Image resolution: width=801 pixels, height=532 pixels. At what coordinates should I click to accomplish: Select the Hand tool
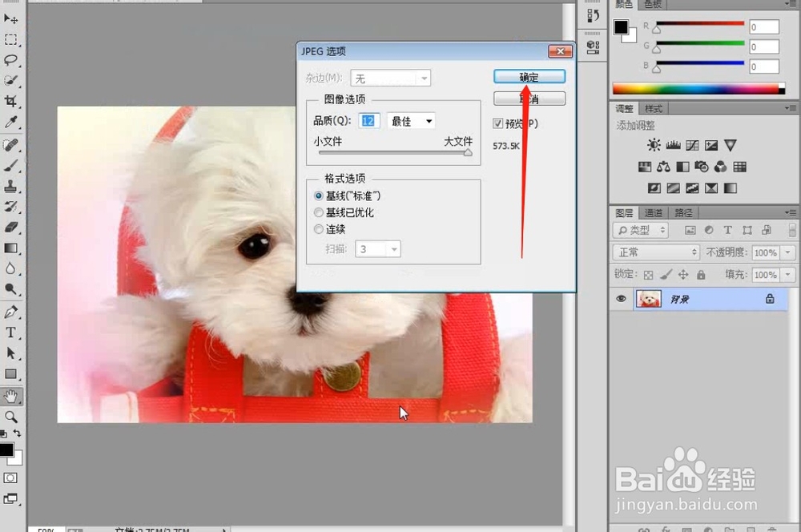point(10,397)
